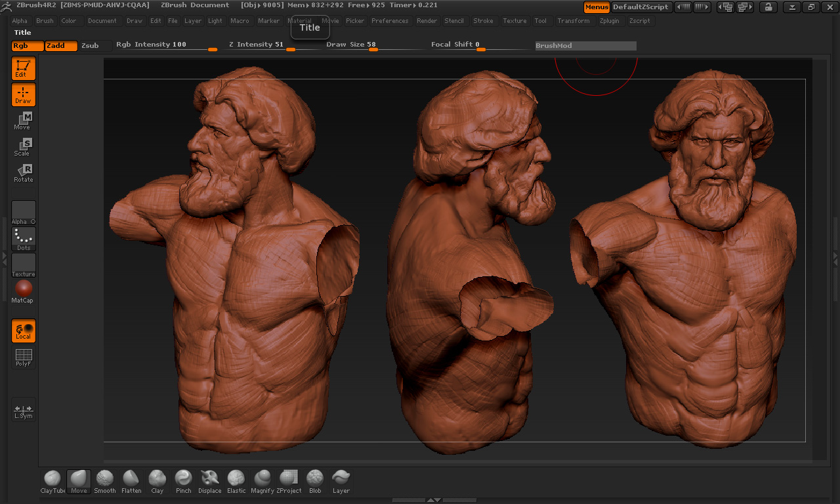The image size is (840, 504).
Task: Open the Zplugin menu
Action: tap(609, 21)
